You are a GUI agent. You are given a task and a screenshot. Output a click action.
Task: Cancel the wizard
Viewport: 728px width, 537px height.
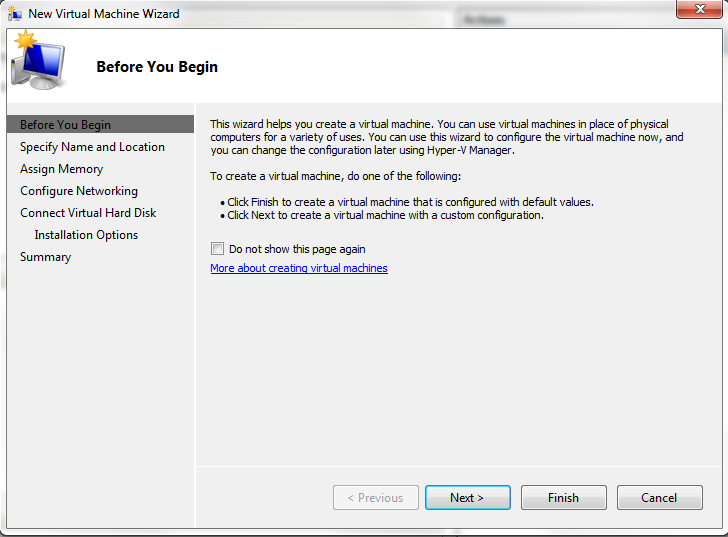[659, 498]
